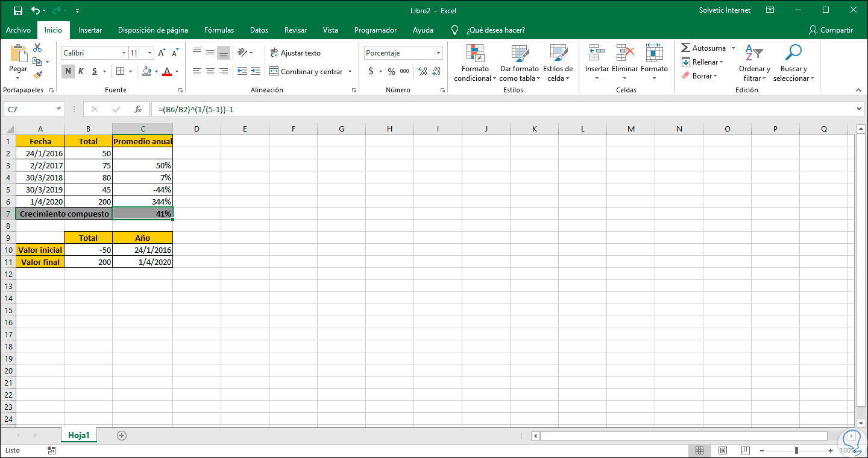Open Estilos de celda gallery

pyautogui.click(x=558, y=63)
